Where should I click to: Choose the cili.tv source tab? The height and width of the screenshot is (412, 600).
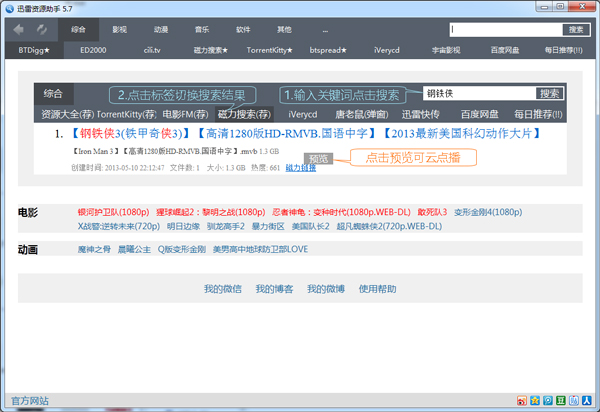(x=152, y=50)
